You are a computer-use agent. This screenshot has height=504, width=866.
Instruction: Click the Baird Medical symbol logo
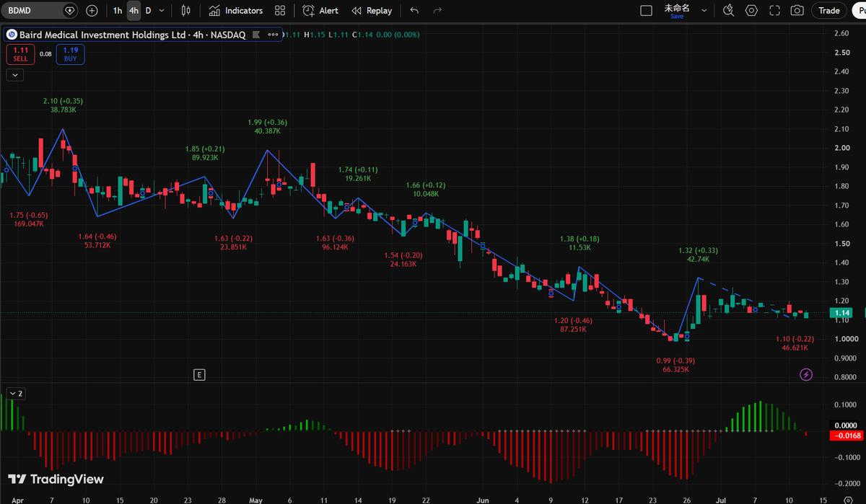[x=12, y=35]
